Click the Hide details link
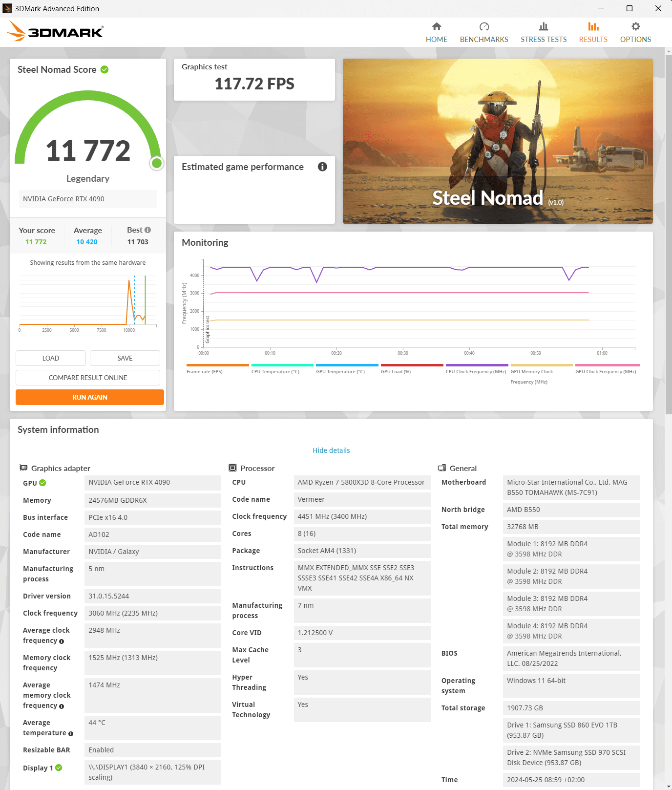 pyautogui.click(x=331, y=450)
